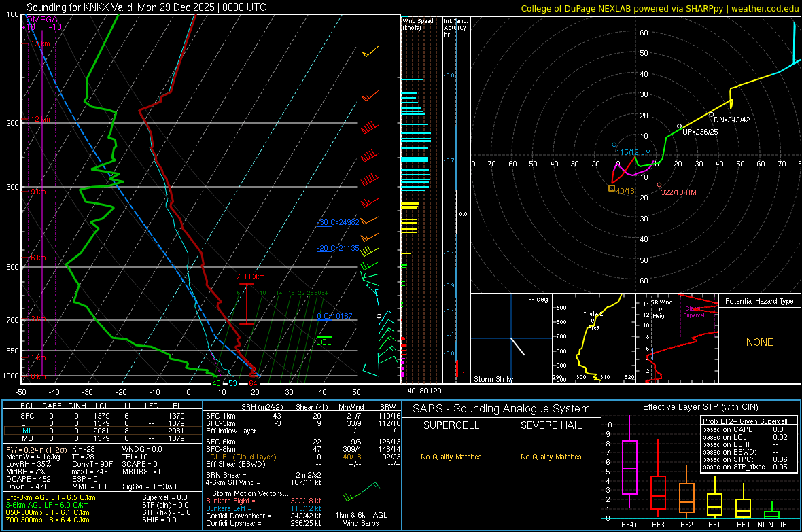Click the DCAPE = 452 value

click(28, 479)
